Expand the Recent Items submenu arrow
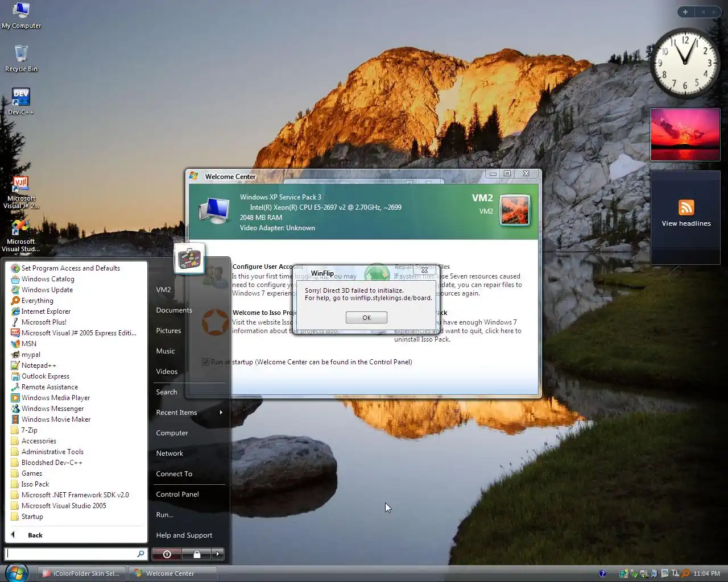Screen dimensions: 728x582 pos(221,413)
